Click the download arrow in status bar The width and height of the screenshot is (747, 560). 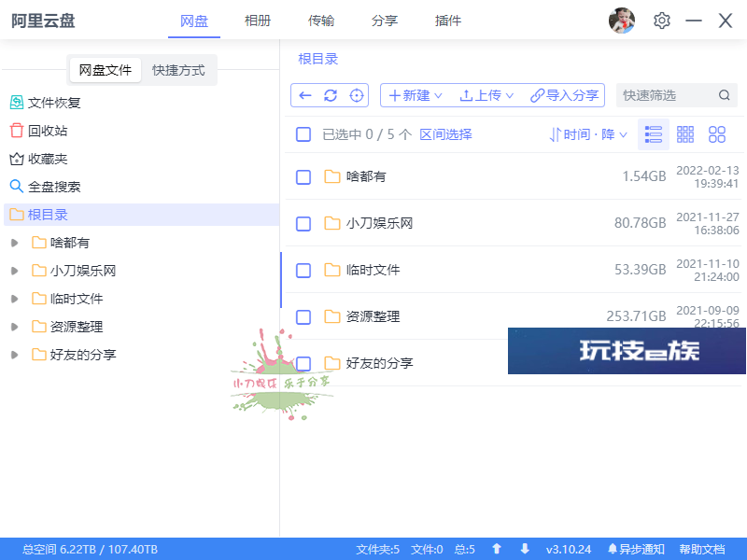point(525,549)
